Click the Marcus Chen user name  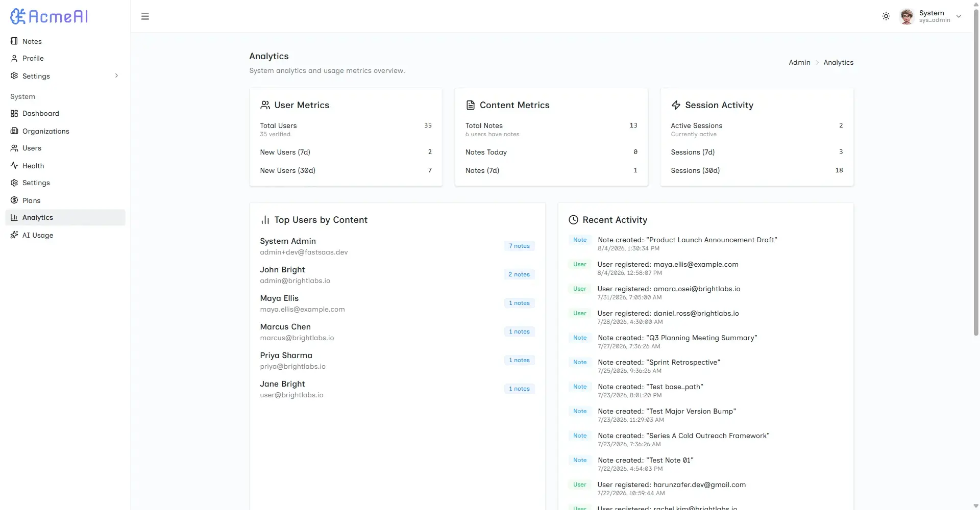pos(285,327)
